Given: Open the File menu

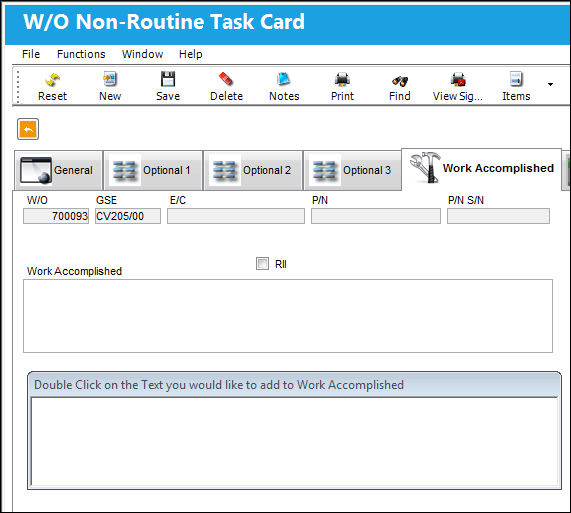Looking at the screenshot, I should pyautogui.click(x=31, y=54).
